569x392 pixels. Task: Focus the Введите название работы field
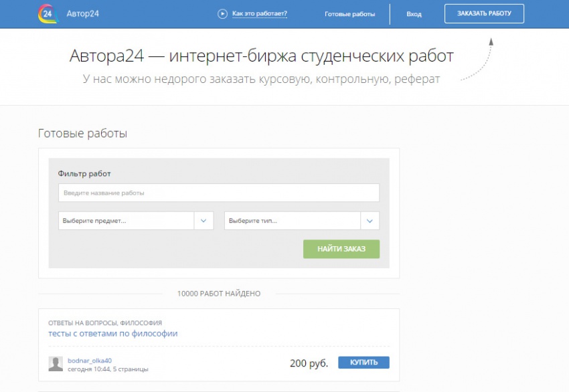219,193
